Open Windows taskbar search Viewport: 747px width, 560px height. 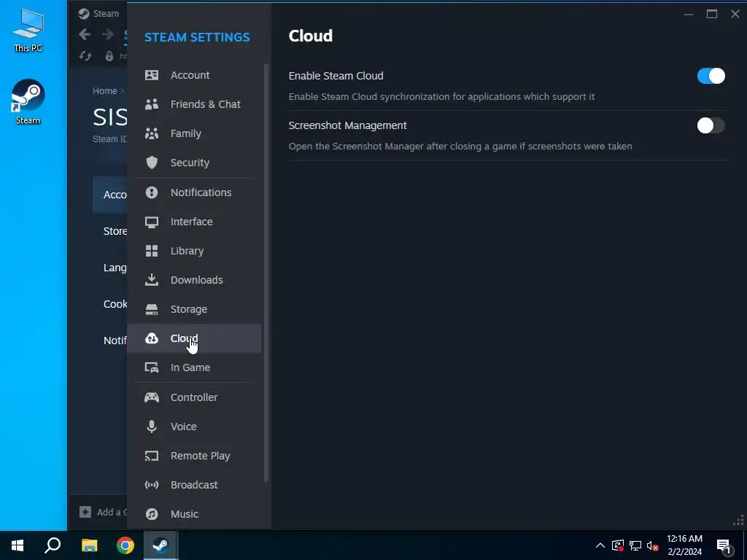[x=53, y=545]
